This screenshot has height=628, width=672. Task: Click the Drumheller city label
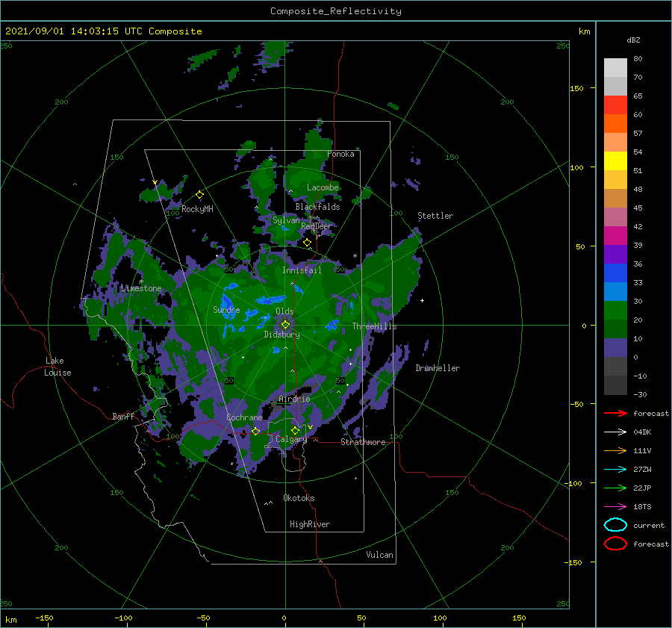tap(438, 368)
